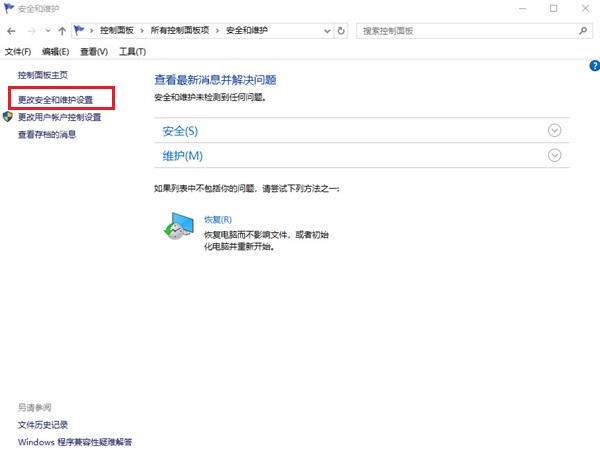Open help via blue question mark icon

(x=595, y=66)
